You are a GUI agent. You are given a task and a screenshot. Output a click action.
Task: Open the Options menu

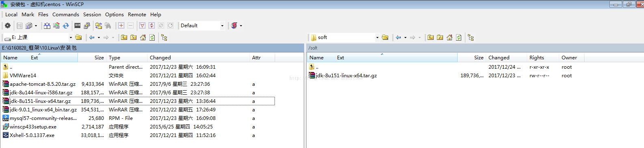pyautogui.click(x=115, y=14)
